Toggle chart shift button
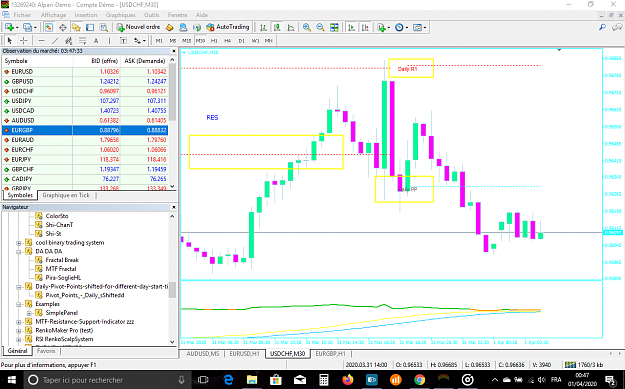This screenshot has width=625, height=389. tap(365, 27)
